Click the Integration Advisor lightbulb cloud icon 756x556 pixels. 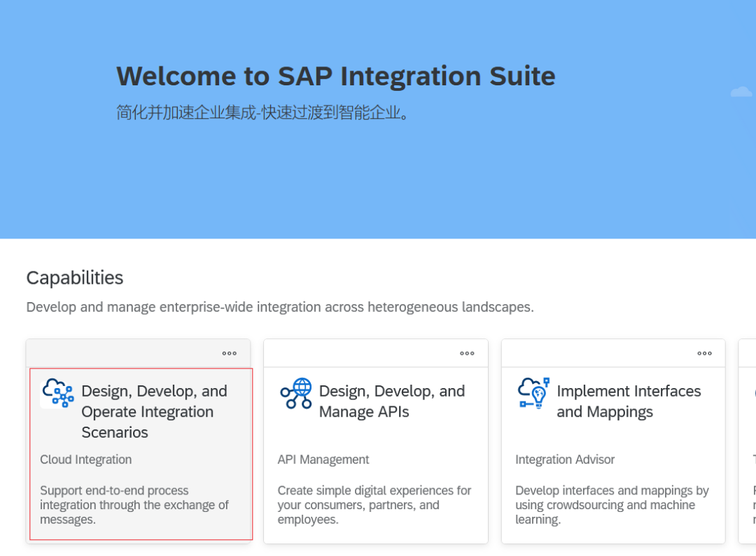click(533, 393)
